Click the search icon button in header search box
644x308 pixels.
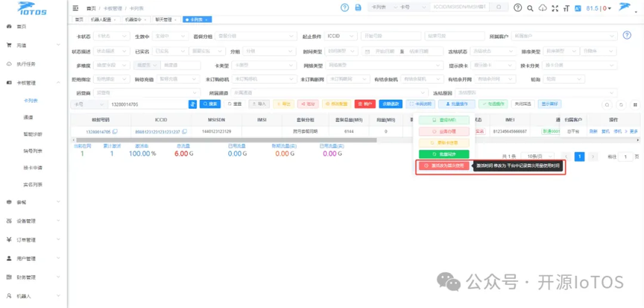(499, 7)
